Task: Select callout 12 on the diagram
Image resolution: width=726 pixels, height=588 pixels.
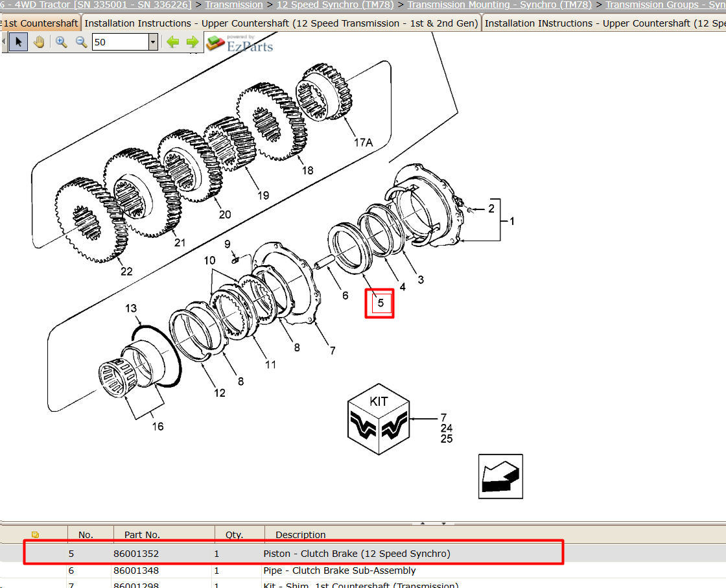Action: point(220,393)
